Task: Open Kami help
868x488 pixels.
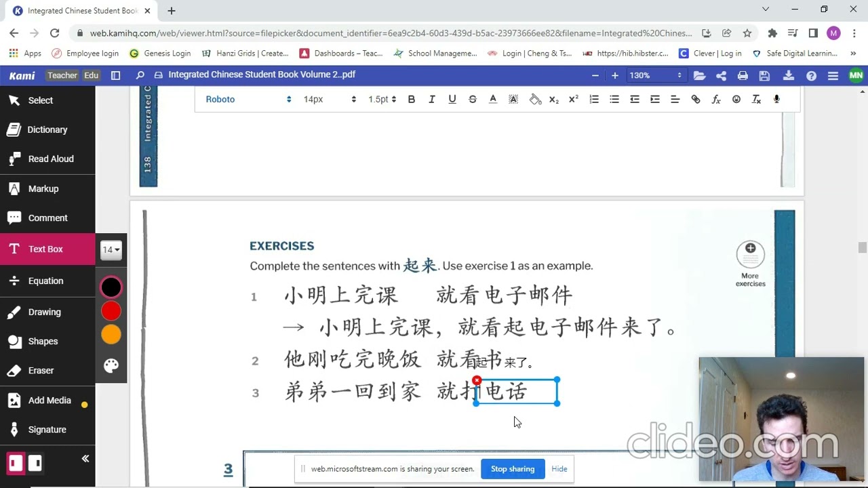Action: click(x=811, y=75)
